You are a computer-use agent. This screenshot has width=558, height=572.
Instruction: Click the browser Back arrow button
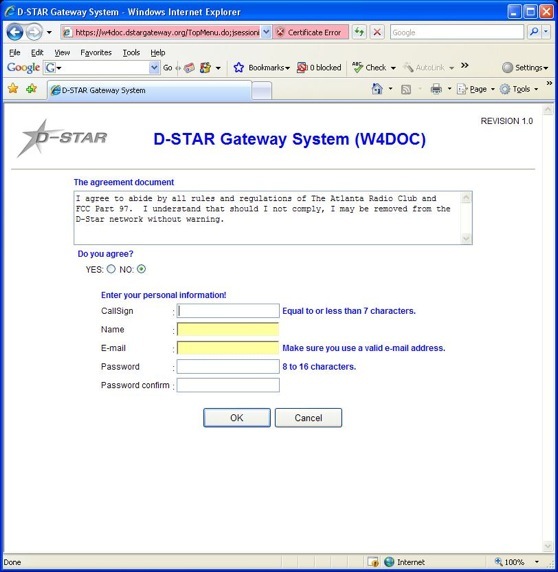click(x=15, y=32)
